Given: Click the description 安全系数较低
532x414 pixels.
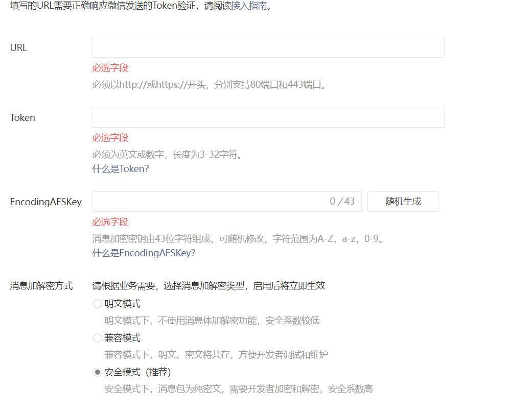Looking at the screenshot, I should pos(292,321).
